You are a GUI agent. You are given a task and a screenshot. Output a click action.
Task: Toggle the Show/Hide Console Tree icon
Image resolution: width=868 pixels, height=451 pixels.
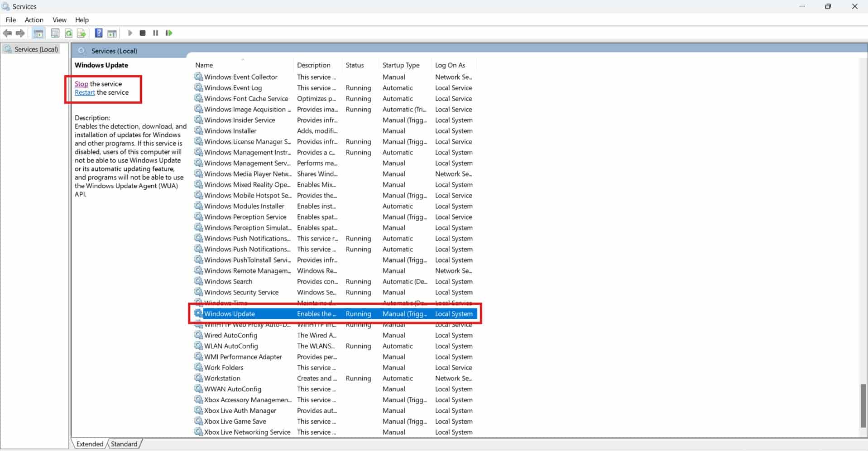tap(38, 33)
